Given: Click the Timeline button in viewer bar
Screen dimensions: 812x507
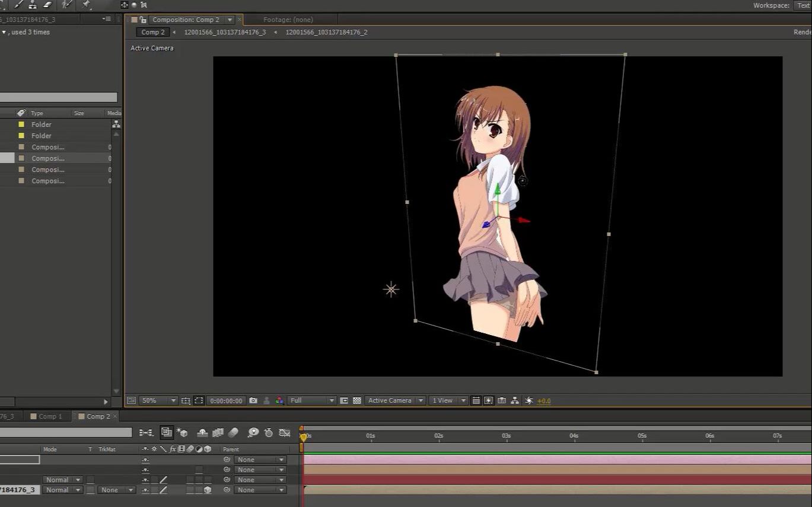Looking at the screenshot, I should (502, 401).
